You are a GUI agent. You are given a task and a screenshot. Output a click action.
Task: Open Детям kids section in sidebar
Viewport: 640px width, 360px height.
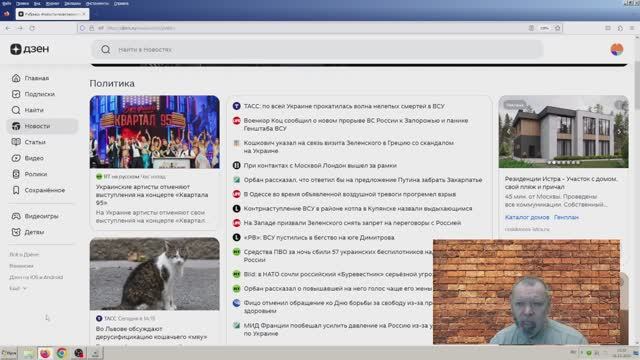(28, 232)
